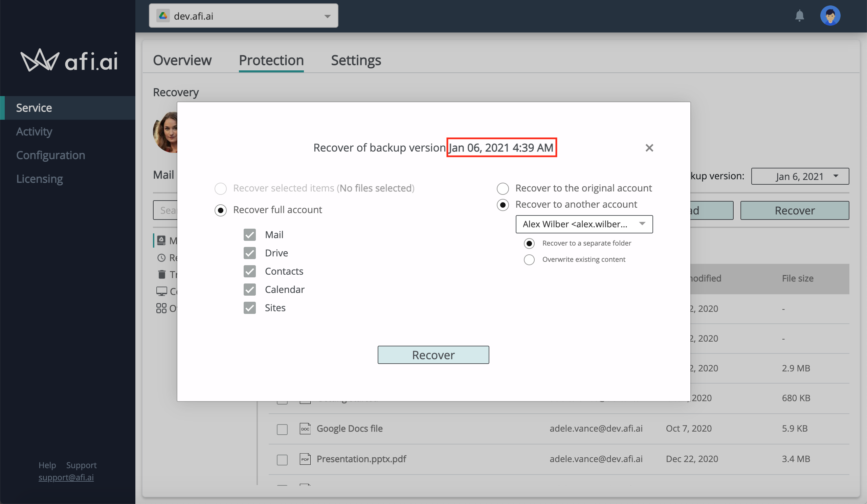Click the user avatar profile icon

point(830,16)
